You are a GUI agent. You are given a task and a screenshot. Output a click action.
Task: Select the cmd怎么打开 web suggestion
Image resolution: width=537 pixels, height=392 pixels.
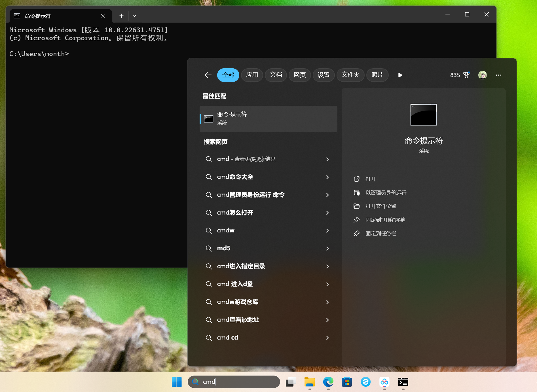click(235, 213)
